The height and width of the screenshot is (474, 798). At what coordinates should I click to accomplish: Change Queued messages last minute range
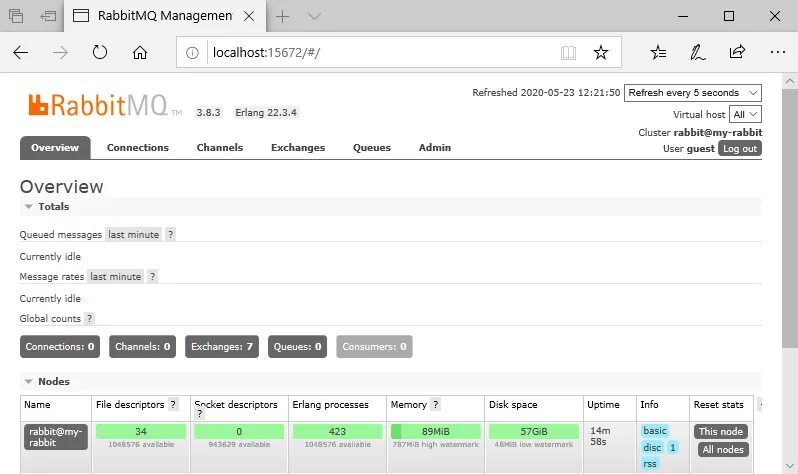[x=133, y=235]
